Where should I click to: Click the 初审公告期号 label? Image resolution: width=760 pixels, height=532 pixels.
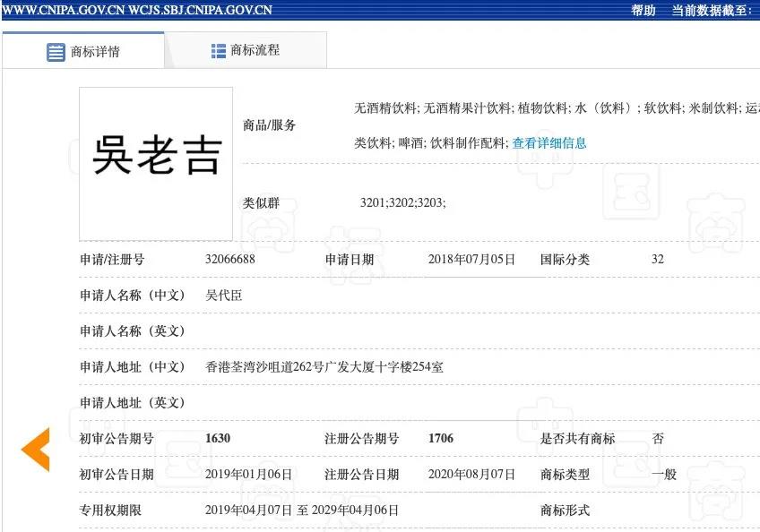(x=117, y=439)
